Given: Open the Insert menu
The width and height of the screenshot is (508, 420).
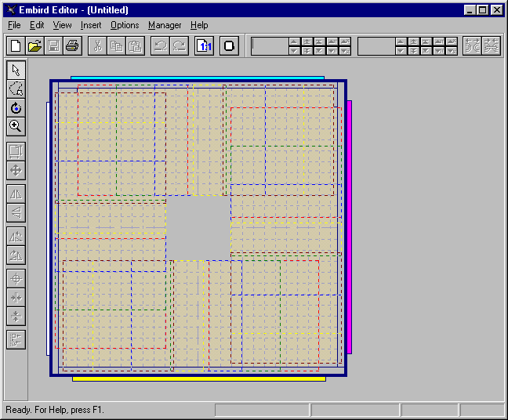Looking at the screenshot, I should coord(91,25).
